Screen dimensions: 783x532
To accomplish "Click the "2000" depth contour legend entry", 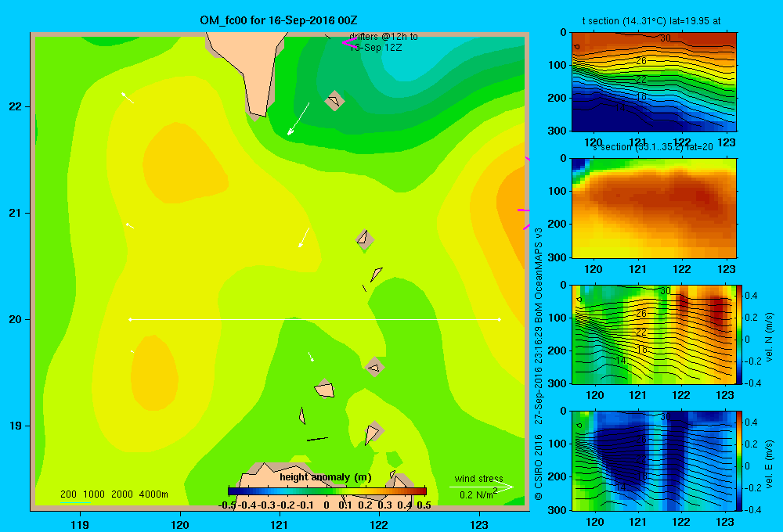I will click(122, 494).
